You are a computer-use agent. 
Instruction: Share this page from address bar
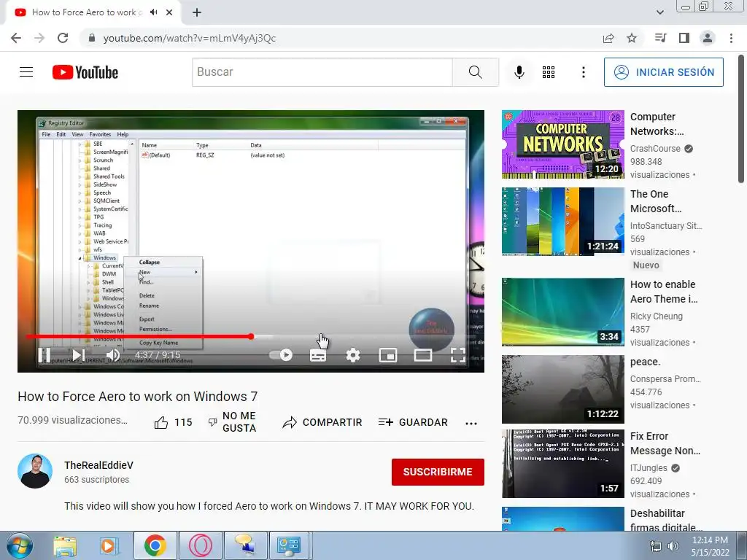608,38
